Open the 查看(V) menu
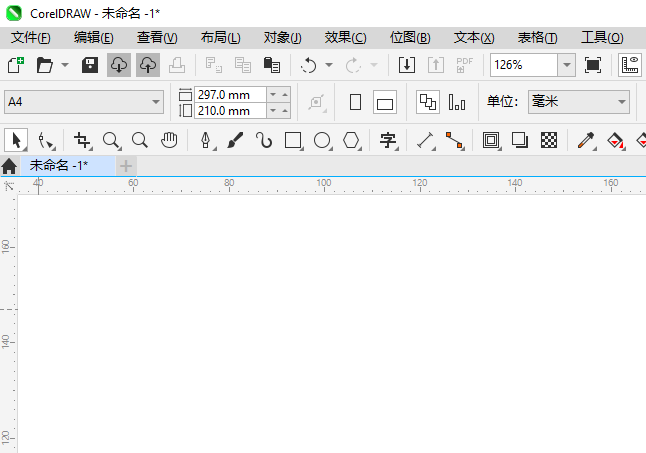This screenshot has height=453, width=646. 157,38
